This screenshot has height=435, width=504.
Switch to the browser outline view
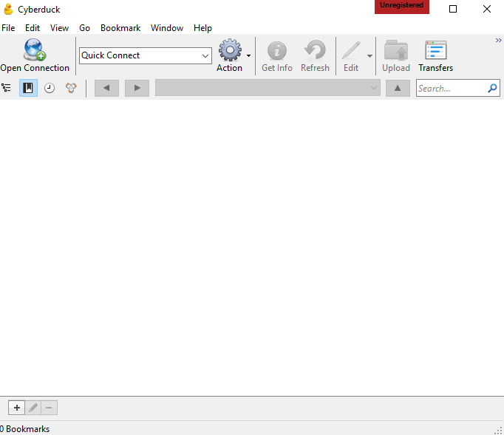pos(7,88)
